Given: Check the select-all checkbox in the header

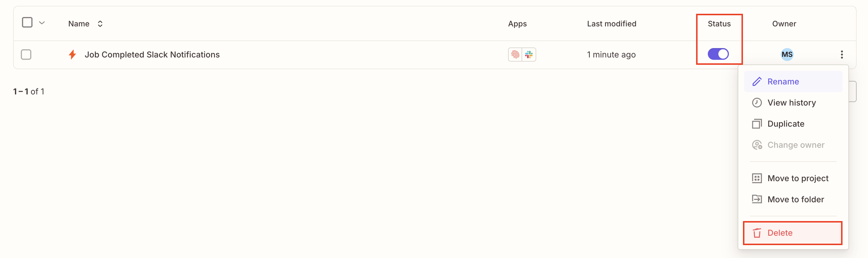Looking at the screenshot, I should pyautogui.click(x=27, y=22).
